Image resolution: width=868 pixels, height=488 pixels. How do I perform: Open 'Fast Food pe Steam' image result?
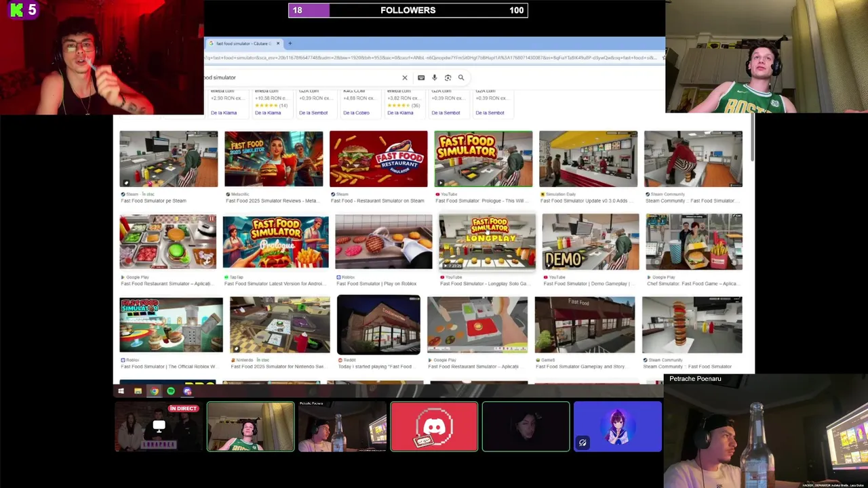click(169, 159)
